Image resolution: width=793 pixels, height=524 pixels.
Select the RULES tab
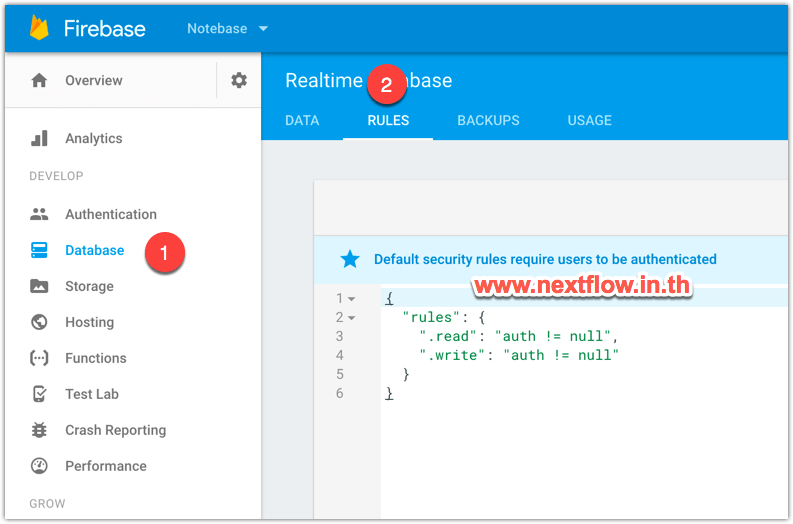(388, 120)
